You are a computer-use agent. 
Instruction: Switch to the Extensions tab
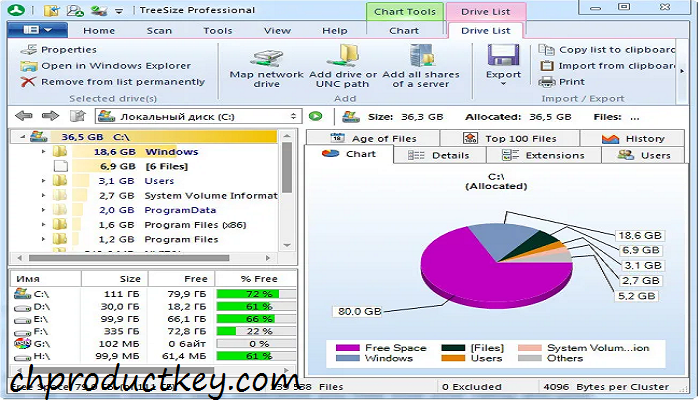point(543,155)
